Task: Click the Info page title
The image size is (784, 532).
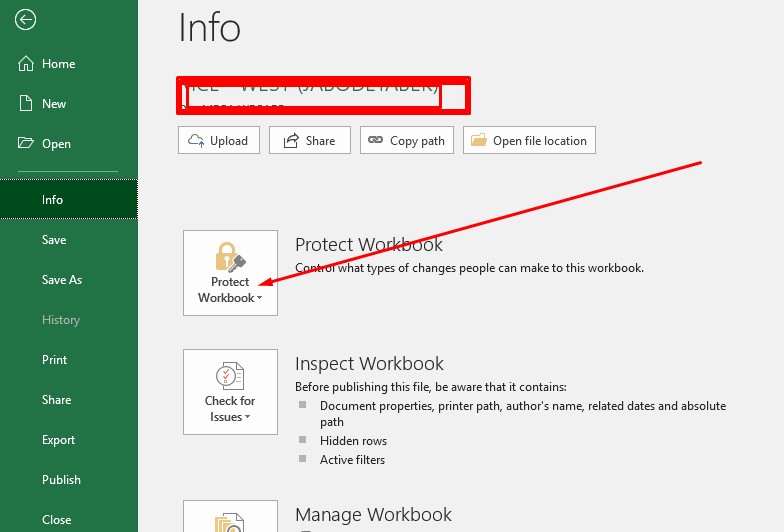Action: click(x=210, y=28)
